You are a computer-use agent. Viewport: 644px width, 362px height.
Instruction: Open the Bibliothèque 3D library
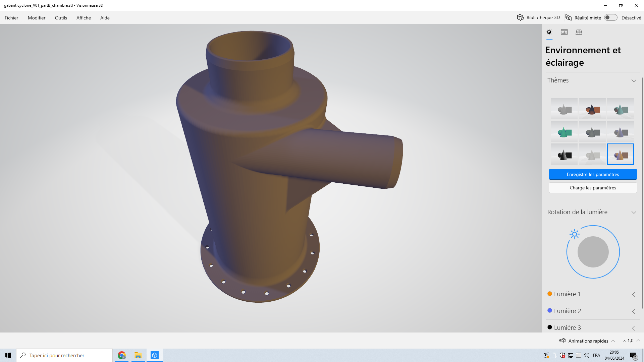pos(538,18)
